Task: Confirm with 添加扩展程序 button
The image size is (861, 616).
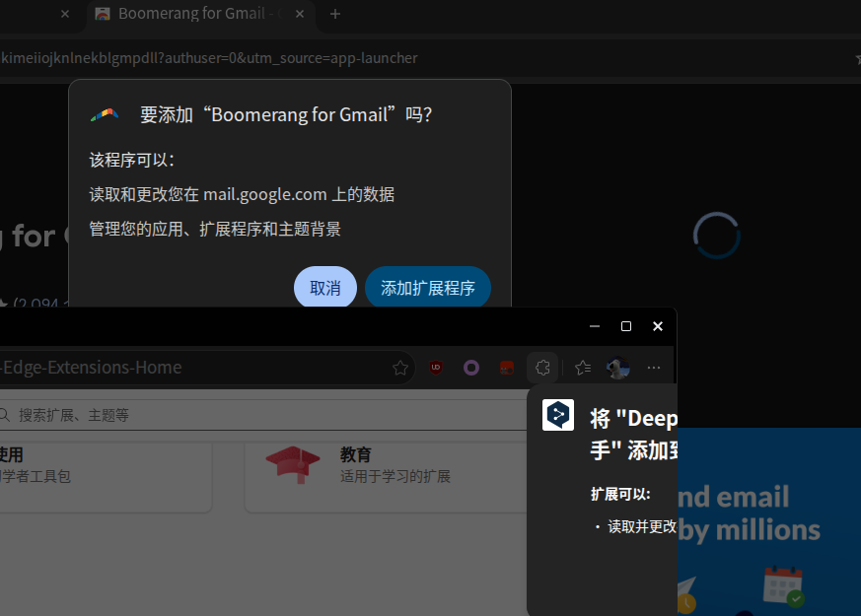Action: coord(428,288)
